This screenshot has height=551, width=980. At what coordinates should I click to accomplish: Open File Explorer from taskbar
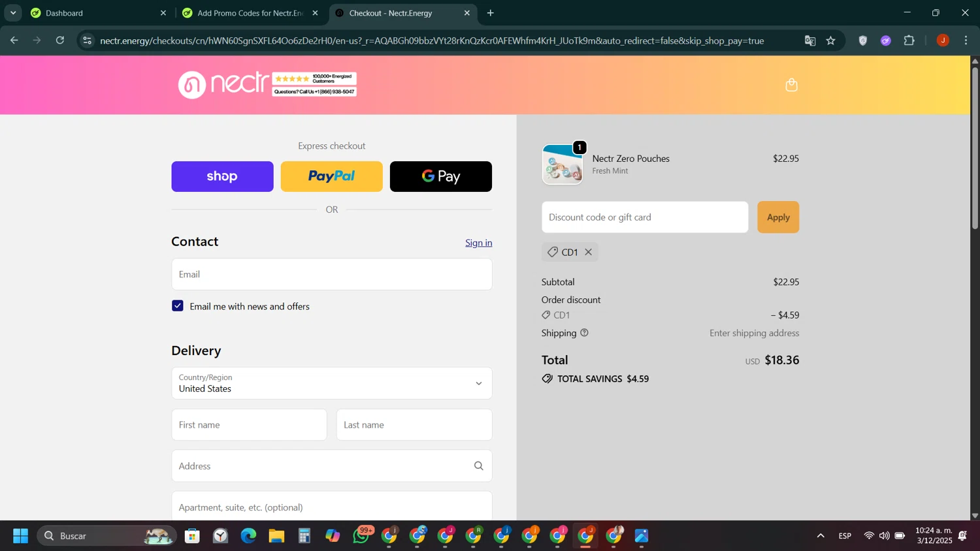pos(276,536)
